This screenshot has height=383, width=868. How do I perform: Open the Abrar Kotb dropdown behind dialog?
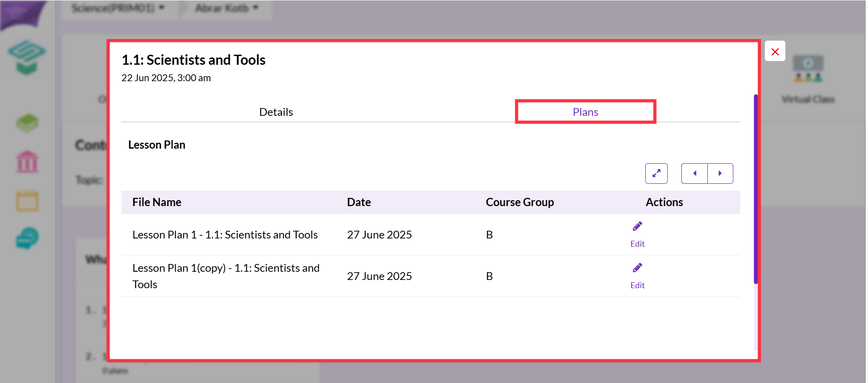point(227,8)
